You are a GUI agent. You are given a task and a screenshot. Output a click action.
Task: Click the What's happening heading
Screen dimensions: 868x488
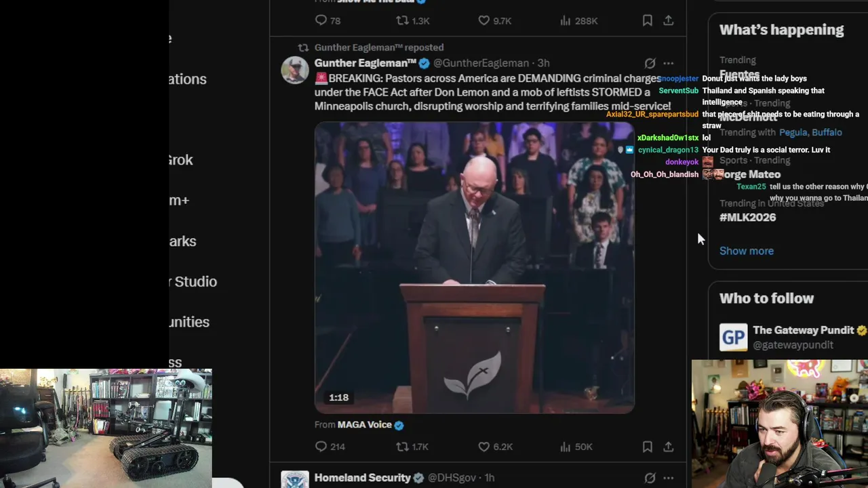tap(781, 30)
